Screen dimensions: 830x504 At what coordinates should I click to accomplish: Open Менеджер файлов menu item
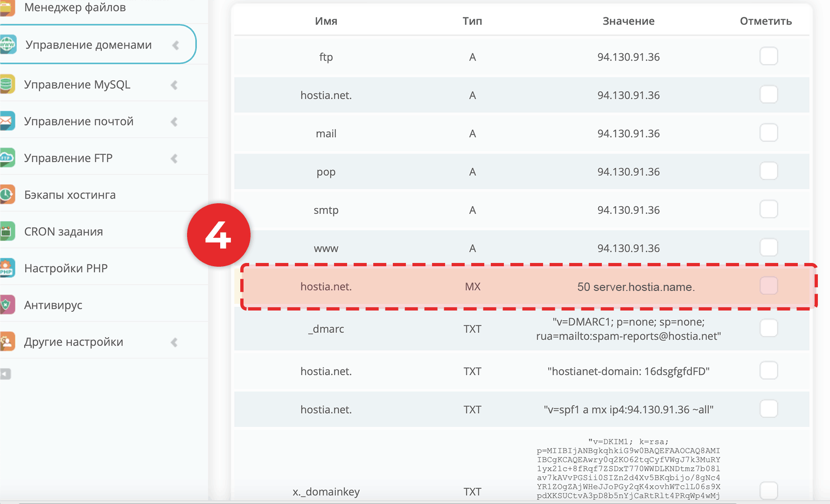(75, 7)
